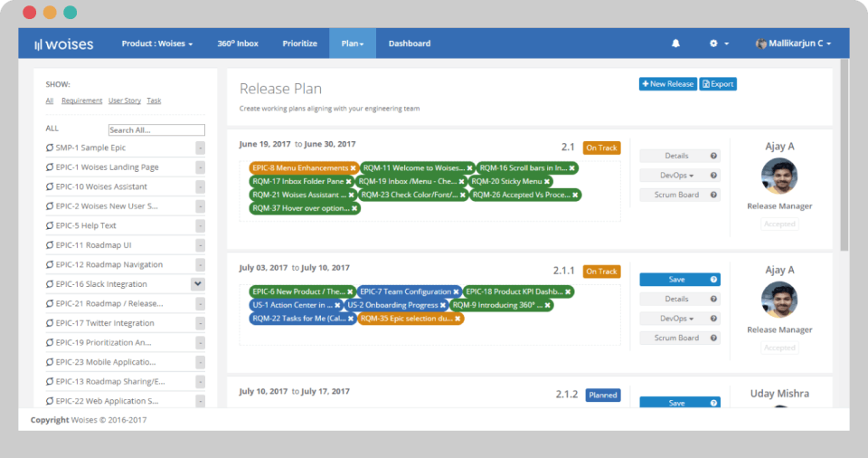
Task: Click the help icon next to Scrum Board in release 2.1
Action: tap(713, 195)
